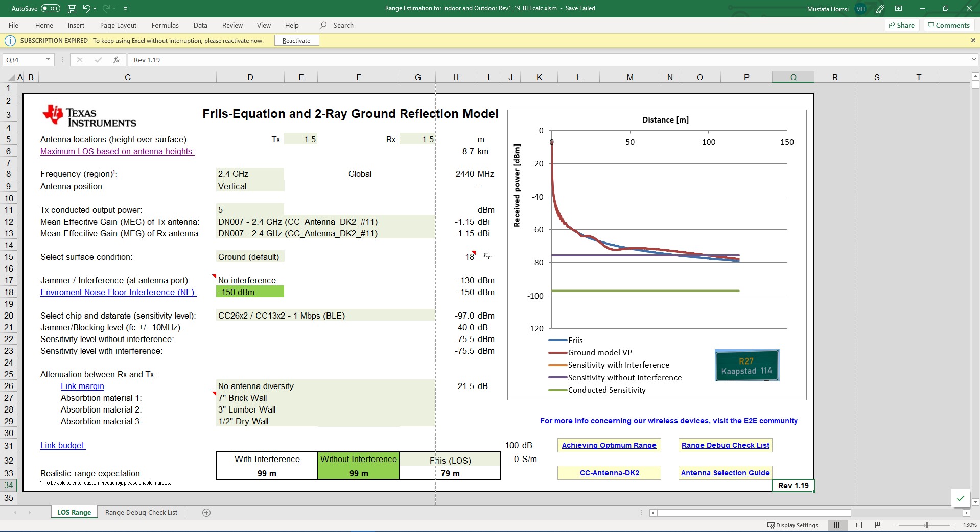Open the Page Layout ribbon tab
Image resolution: width=980 pixels, height=532 pixels.
coord(118,25)
